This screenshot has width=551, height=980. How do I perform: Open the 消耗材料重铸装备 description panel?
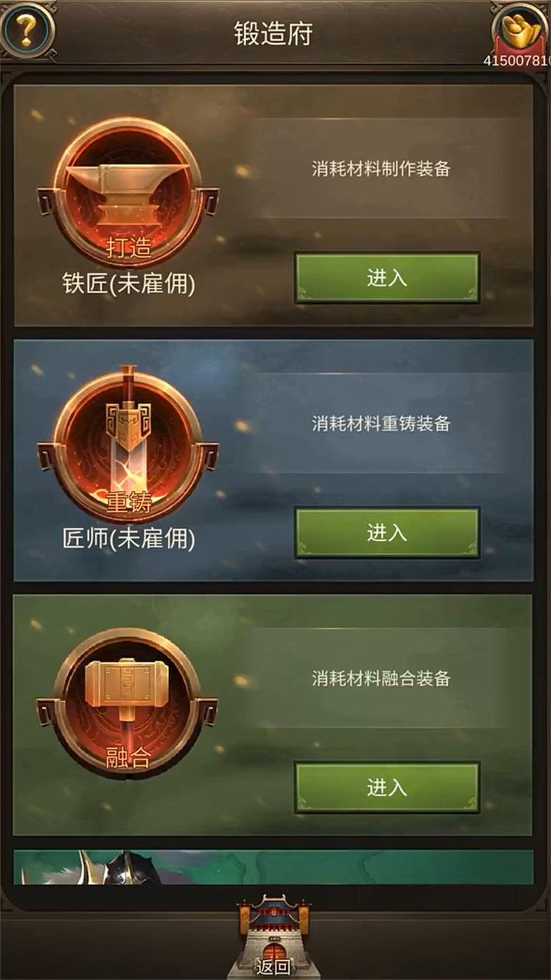click(x=381, y=423)
